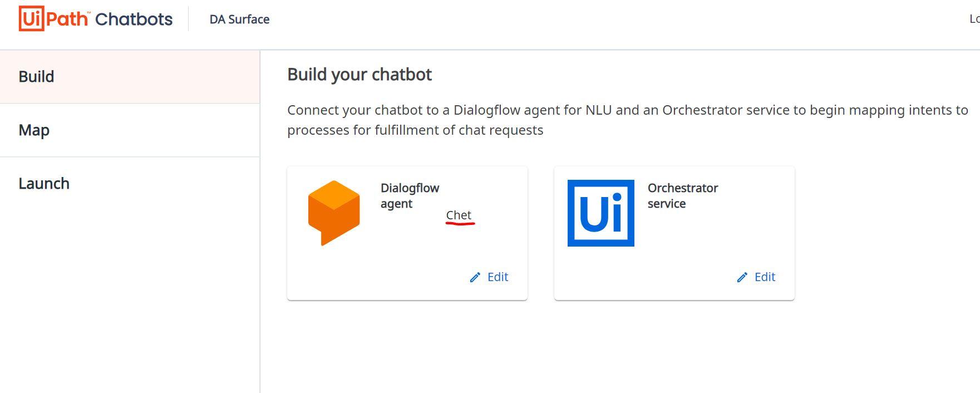Click the underlined Chet agent name
The height and width of the screenshot is (393, 980).
tap(459, 215)
